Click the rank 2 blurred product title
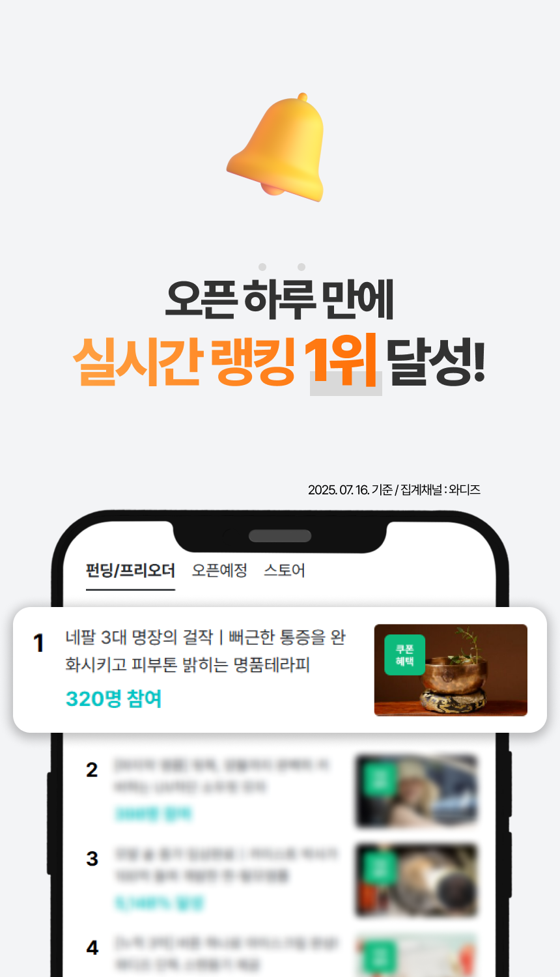This screenshot has height=977, width=560. point(221,776)
